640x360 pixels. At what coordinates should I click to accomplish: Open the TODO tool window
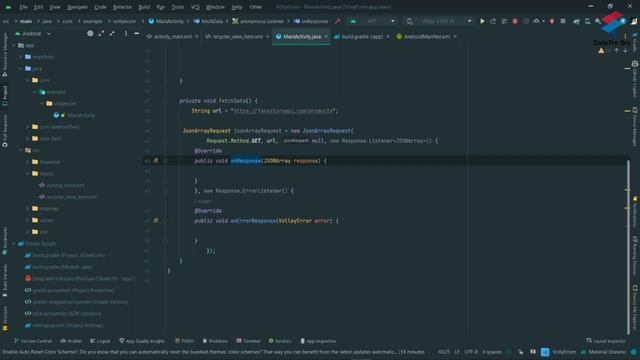pos(184,341)
